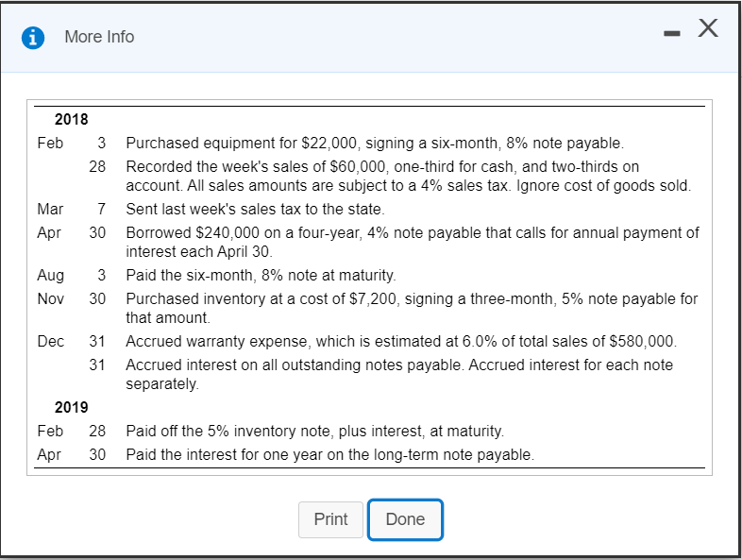
Task: Click 'interest each April 30.' line
Action: pos(199,251)
